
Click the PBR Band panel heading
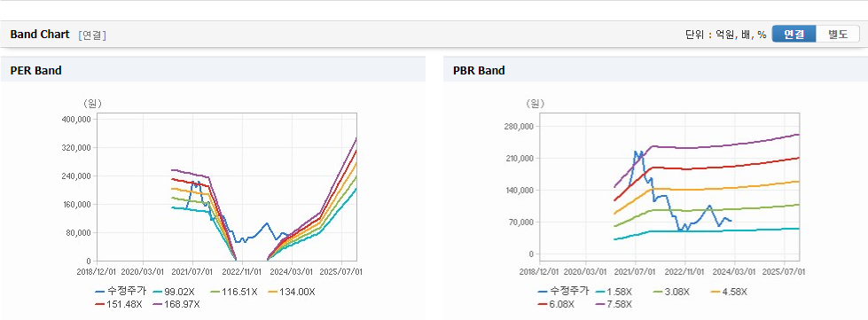click(x=479, y=70)
